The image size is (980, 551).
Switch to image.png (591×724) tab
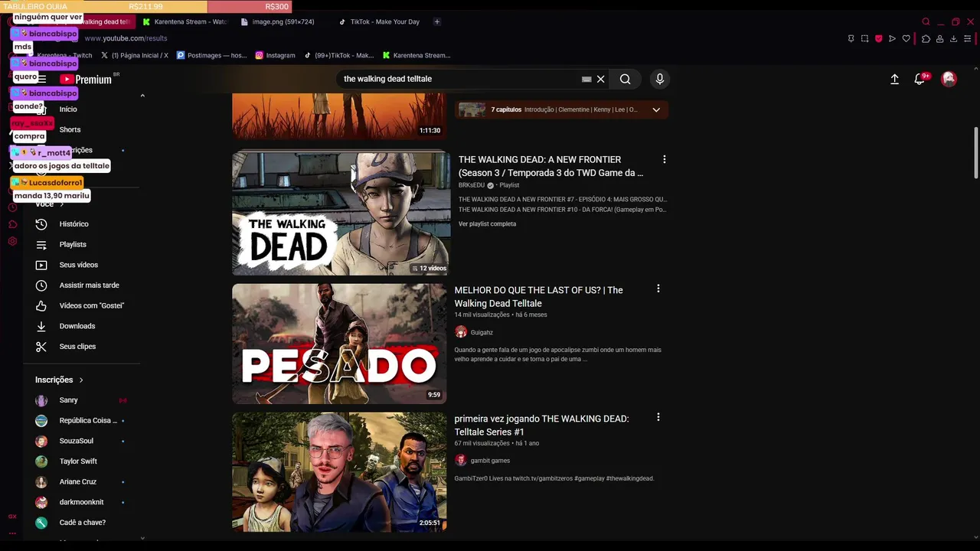pos(277,21)
